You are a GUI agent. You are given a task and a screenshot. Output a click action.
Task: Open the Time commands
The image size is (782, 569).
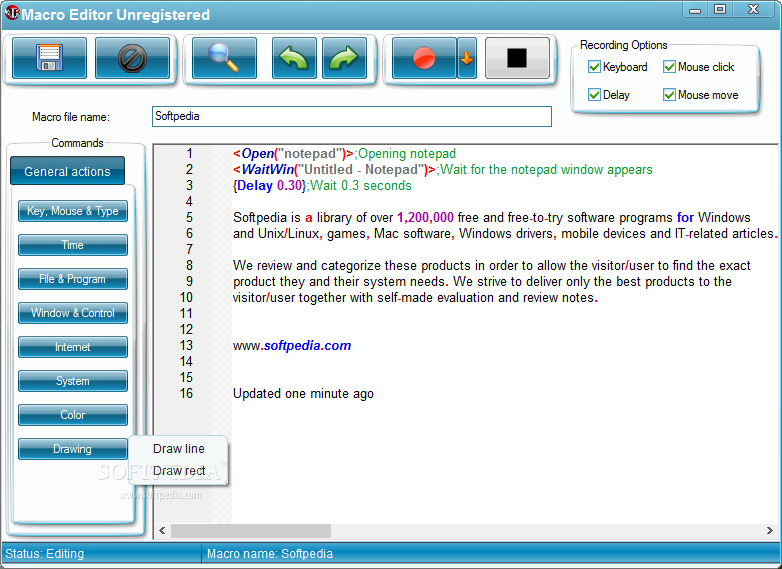coord(73,245)
